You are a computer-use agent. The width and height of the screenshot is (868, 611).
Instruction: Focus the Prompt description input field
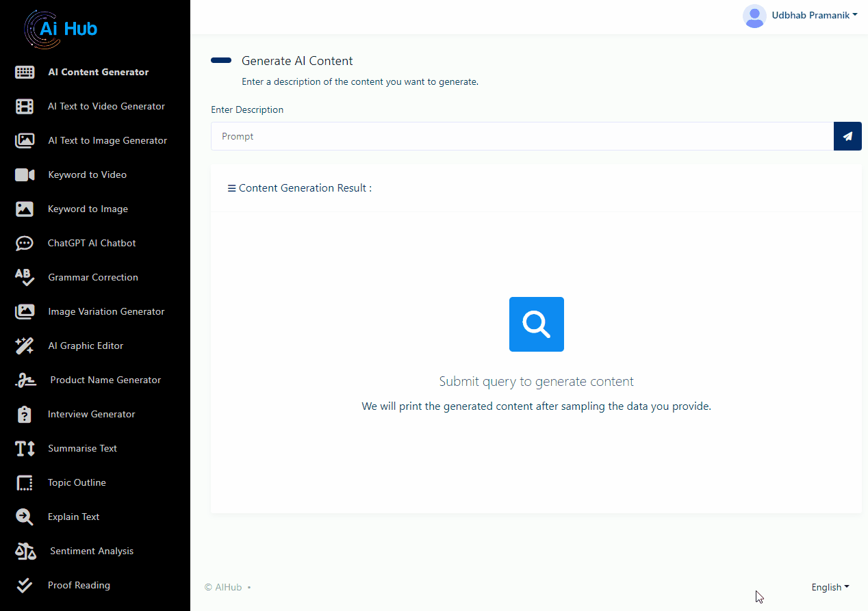(522, 136)
